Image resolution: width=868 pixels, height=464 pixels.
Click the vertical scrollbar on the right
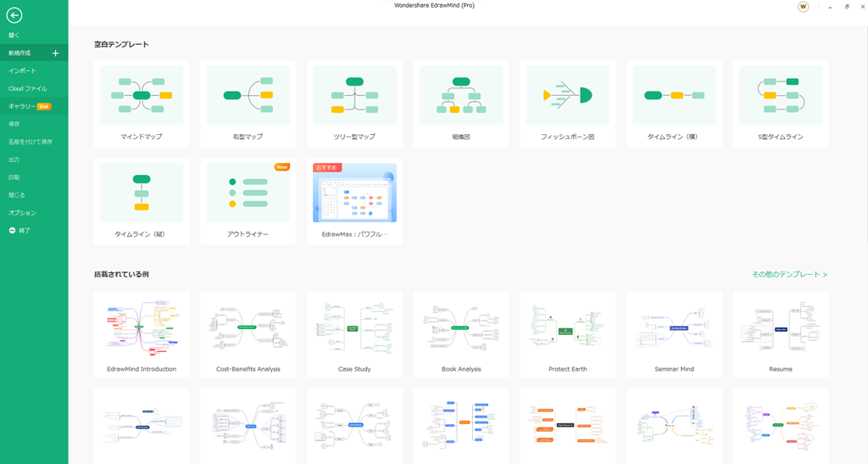coord(865,133)
